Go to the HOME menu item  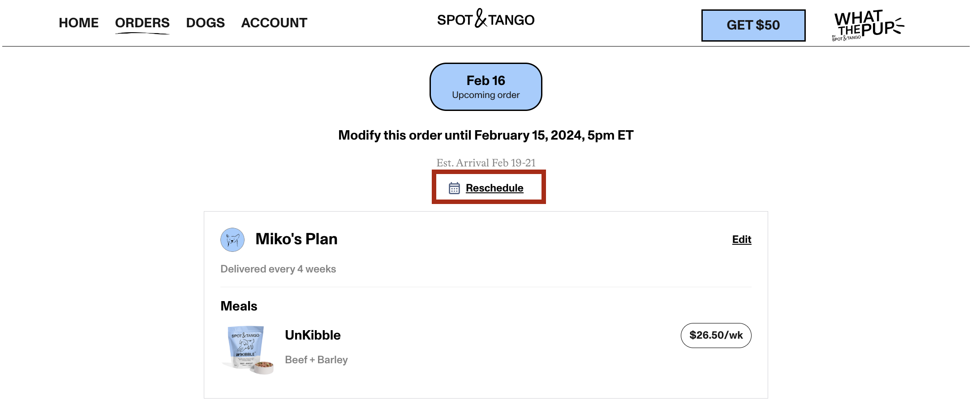[79, 23]
